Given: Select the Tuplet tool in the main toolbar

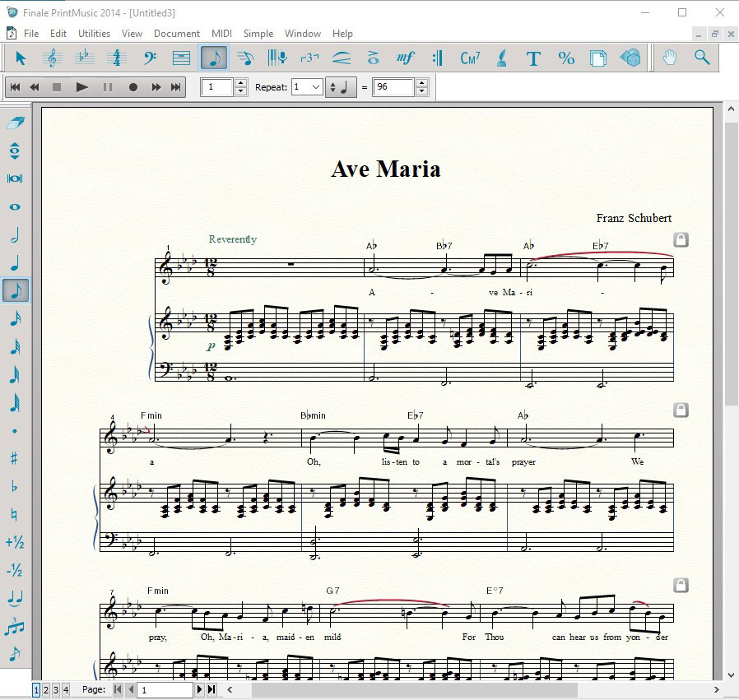Looking at the screenshot, I should pos(309,58).
